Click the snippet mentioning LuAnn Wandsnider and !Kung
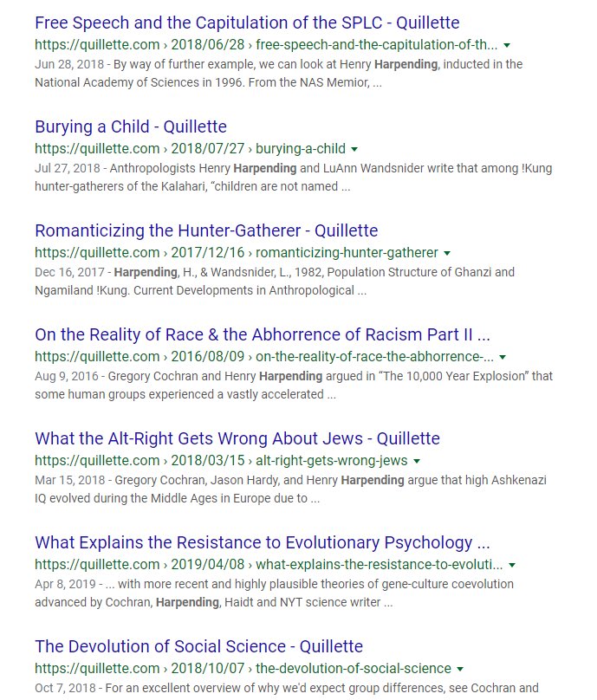This screenshot has height=700, width=597. click(x=294, y=178)
